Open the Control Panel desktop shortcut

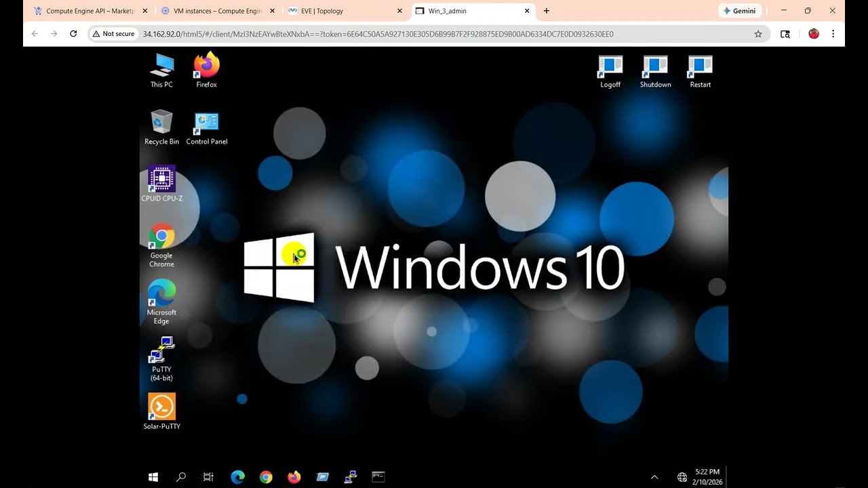click(x=207, y=128)
